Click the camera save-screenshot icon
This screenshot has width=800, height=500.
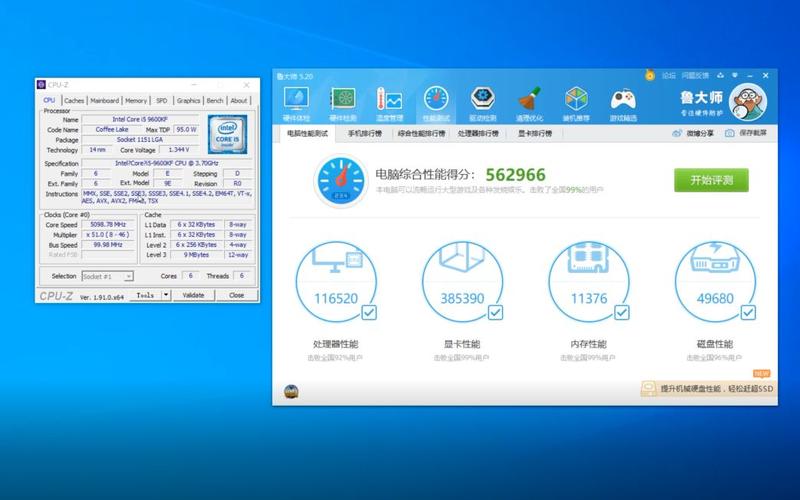tap(730, 133)
